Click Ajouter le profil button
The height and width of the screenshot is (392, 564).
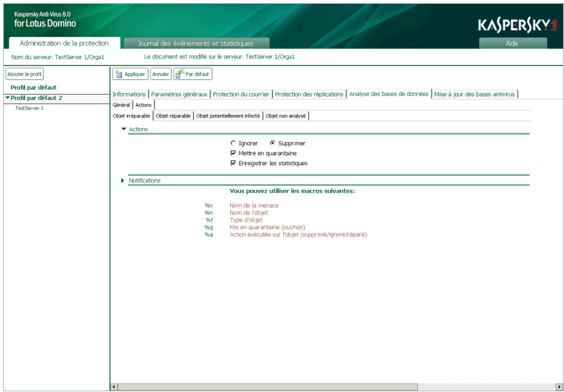25,74
